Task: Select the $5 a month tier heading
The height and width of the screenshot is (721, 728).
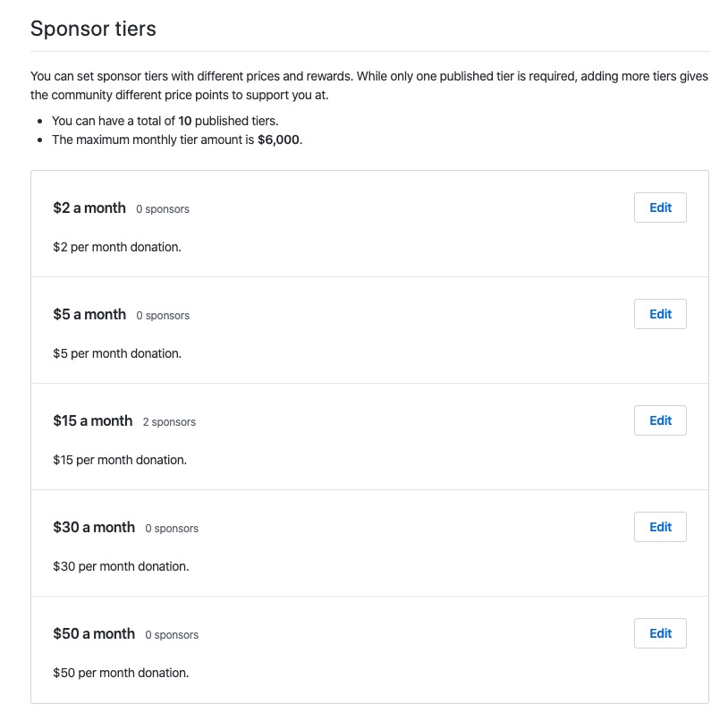Action: tap(89, 315)
